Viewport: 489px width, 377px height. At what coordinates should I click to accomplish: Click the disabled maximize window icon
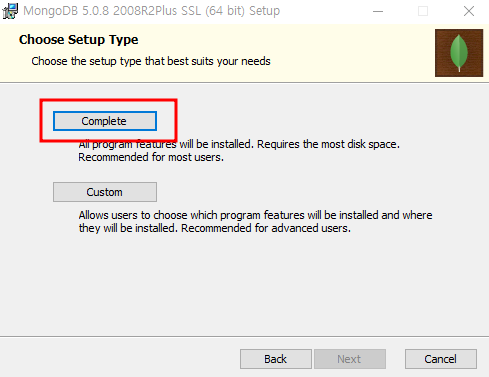click(x=423, y=11)
